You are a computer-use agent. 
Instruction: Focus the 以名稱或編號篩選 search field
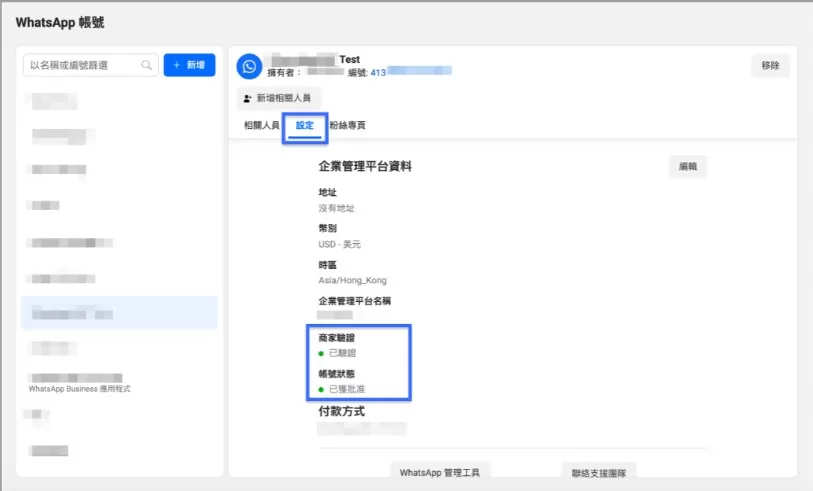coord(85,65)
